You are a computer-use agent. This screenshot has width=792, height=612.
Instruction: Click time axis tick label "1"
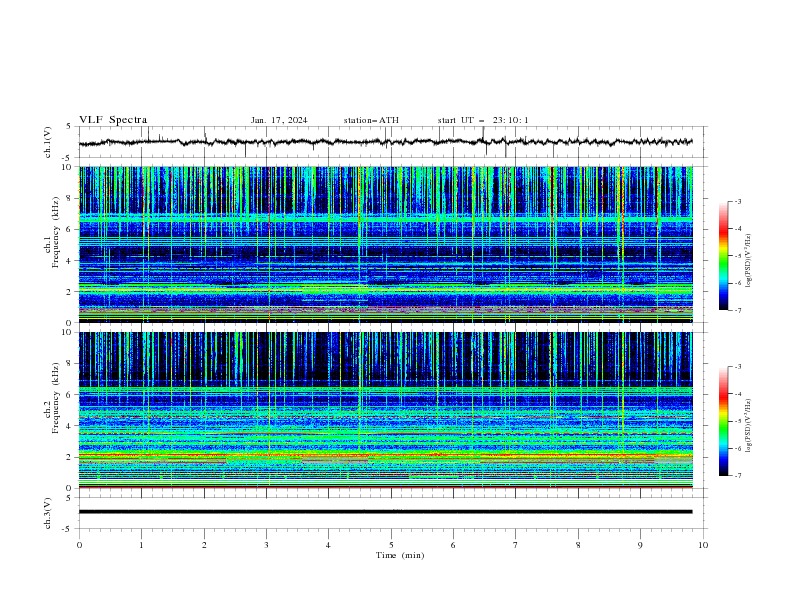pyautogui.click(x=141, y=545)
